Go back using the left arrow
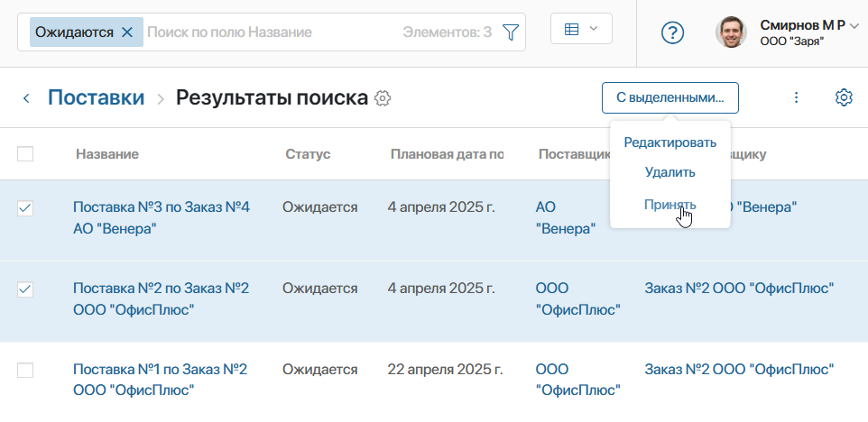This screenshot has height=422, width=868. coord(26,97)
